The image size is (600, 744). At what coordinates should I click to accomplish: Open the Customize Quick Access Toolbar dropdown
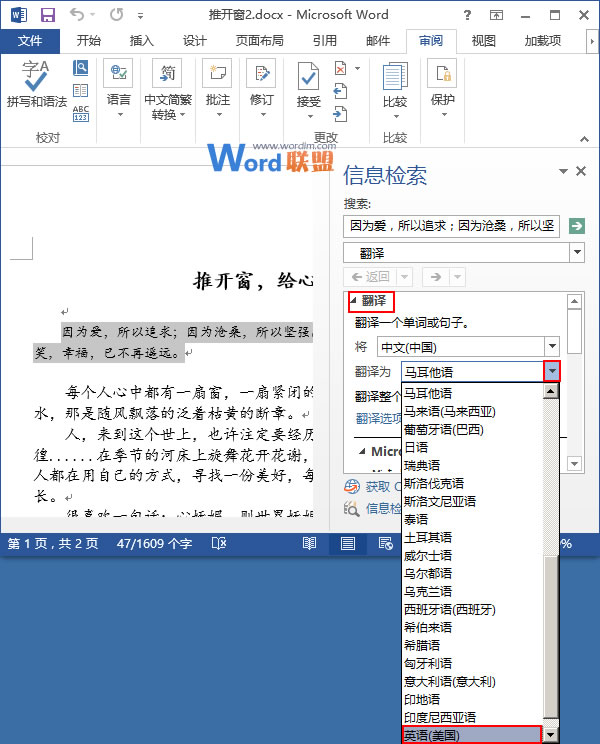(x=140, y=16)
